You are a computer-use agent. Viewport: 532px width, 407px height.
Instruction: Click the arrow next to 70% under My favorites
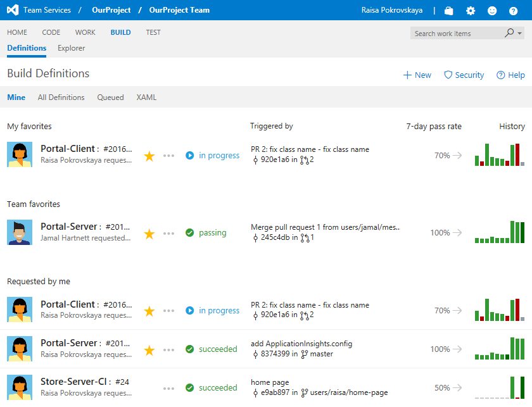coord(457,155)
